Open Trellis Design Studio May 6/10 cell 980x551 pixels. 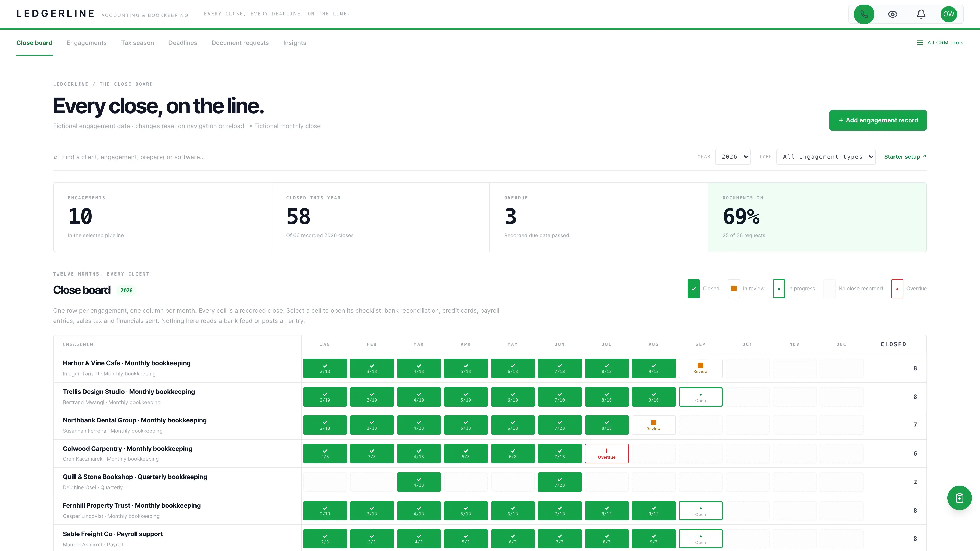tap(512, 397)
